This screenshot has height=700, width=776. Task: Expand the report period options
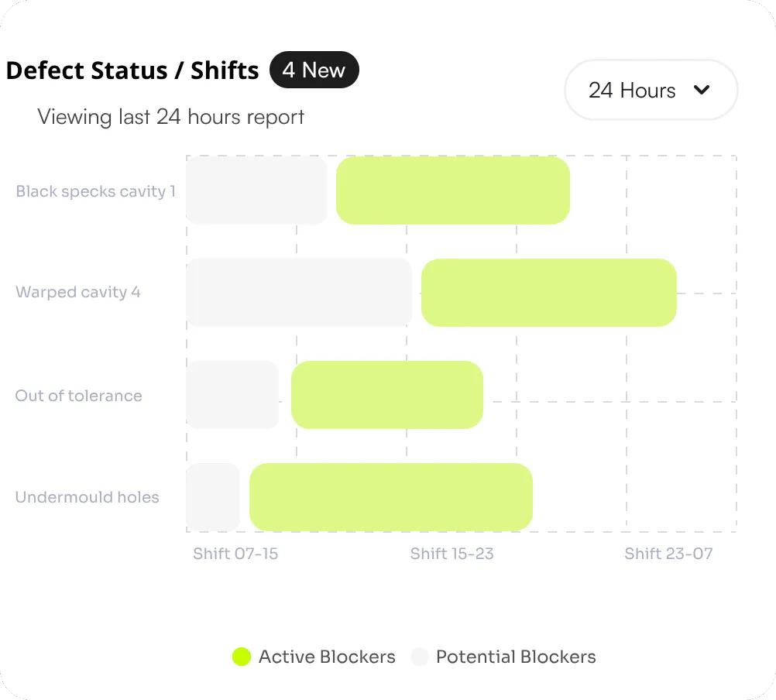[x=651, y=90]
